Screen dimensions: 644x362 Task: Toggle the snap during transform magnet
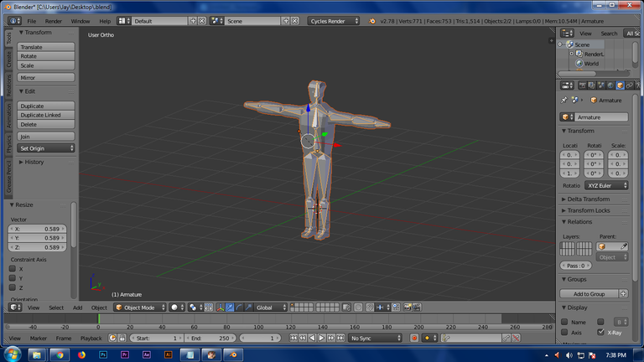[370, 308]
